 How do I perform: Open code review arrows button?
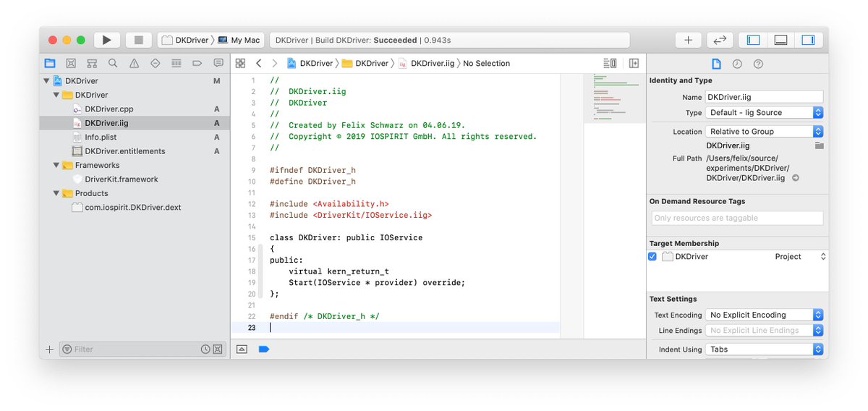click(720, 40)
